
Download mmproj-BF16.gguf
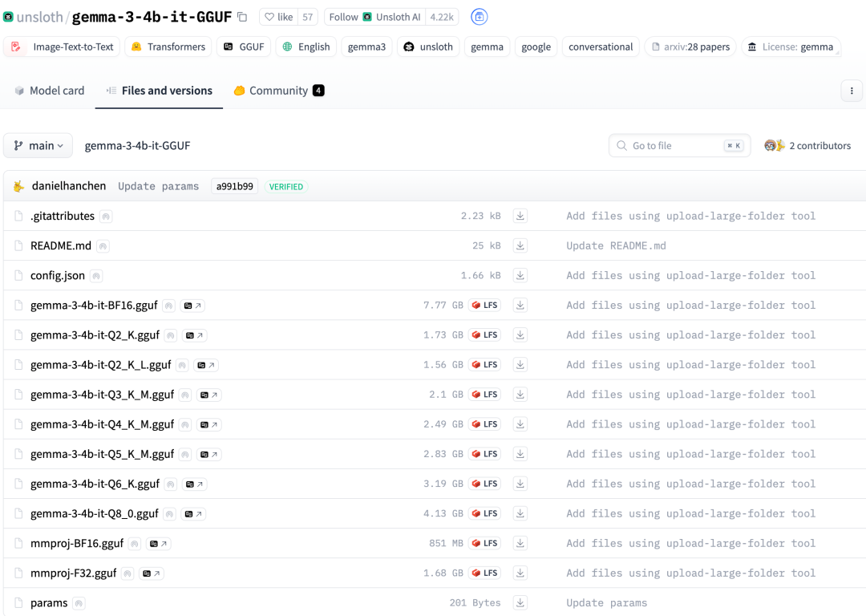click(520, 544)
